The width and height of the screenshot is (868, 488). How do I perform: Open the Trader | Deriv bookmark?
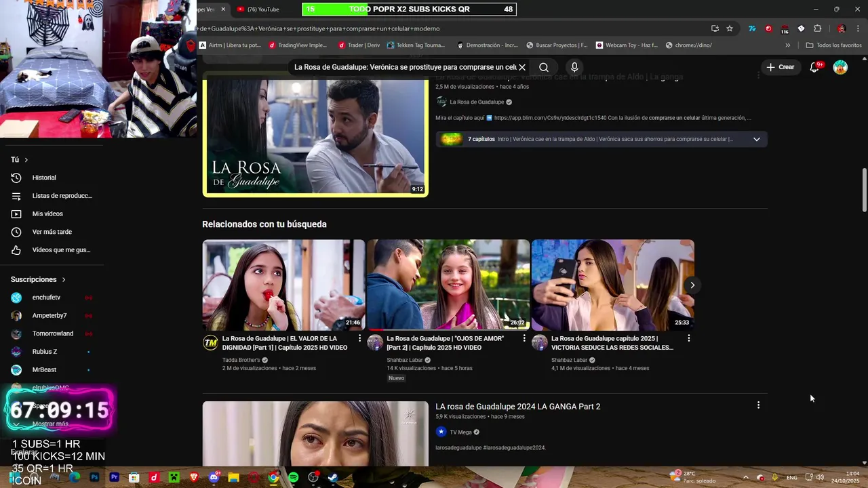click(x=359, y=45)
